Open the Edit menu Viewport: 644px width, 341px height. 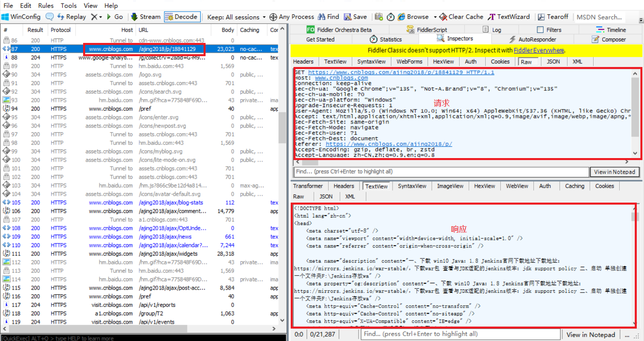tap(25, 6)
